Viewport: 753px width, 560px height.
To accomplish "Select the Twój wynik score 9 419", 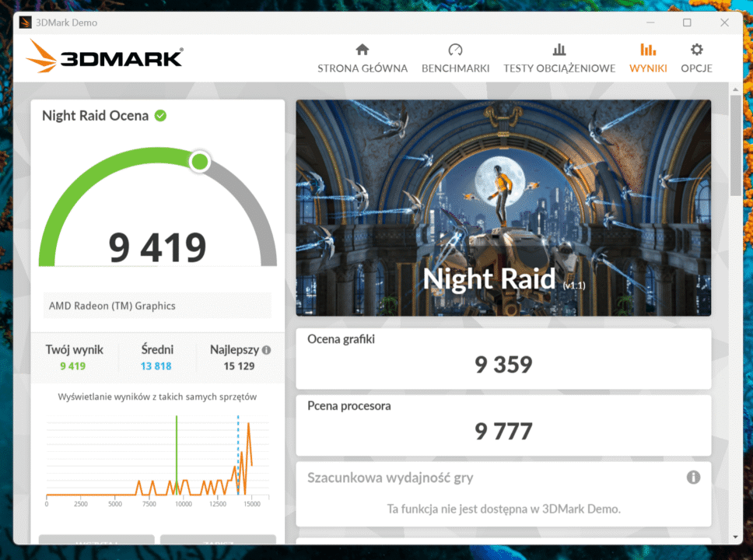I will tap(74, 364).
